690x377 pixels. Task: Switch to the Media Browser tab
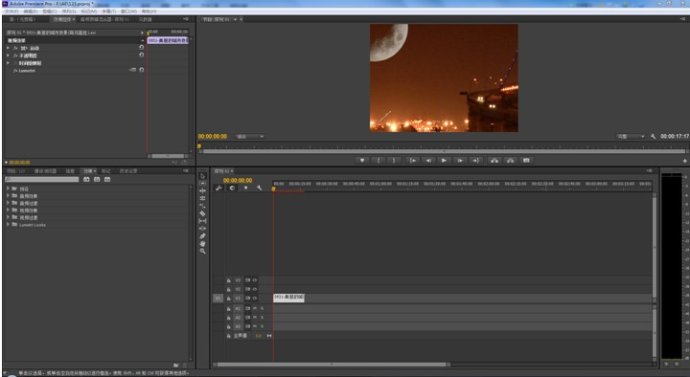(46, 171)
